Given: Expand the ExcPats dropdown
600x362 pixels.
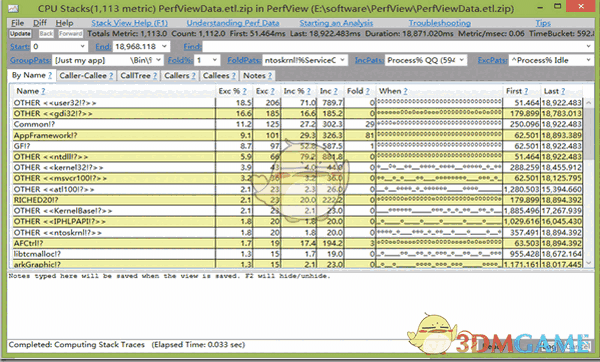Looking at the screenshot, I should coord(589,60).
